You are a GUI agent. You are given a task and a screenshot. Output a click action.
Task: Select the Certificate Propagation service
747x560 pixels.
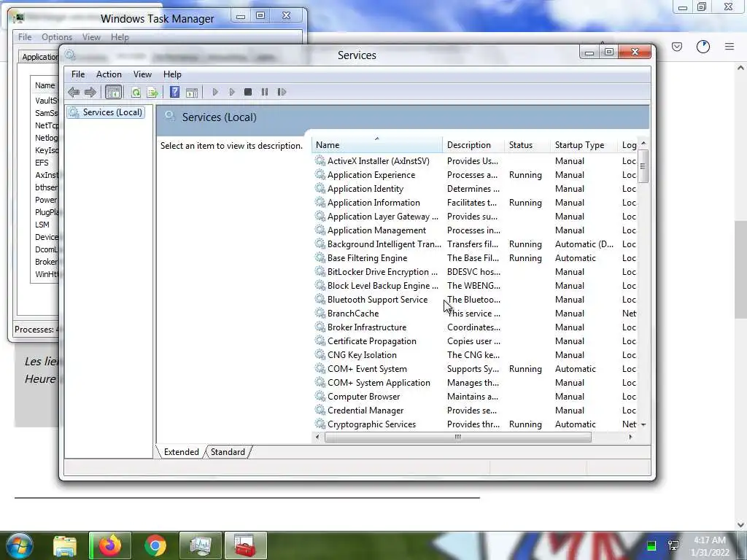click(x=475, y=341)
